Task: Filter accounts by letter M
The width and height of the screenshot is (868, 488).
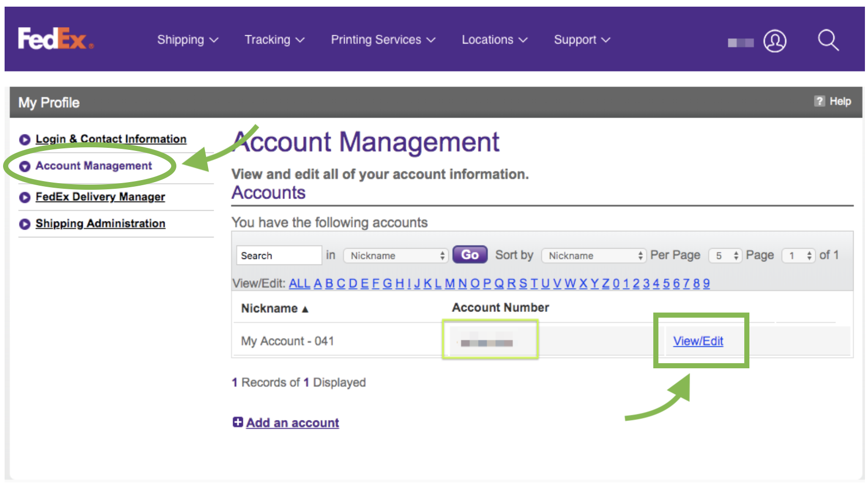Action: click(450, 283)
